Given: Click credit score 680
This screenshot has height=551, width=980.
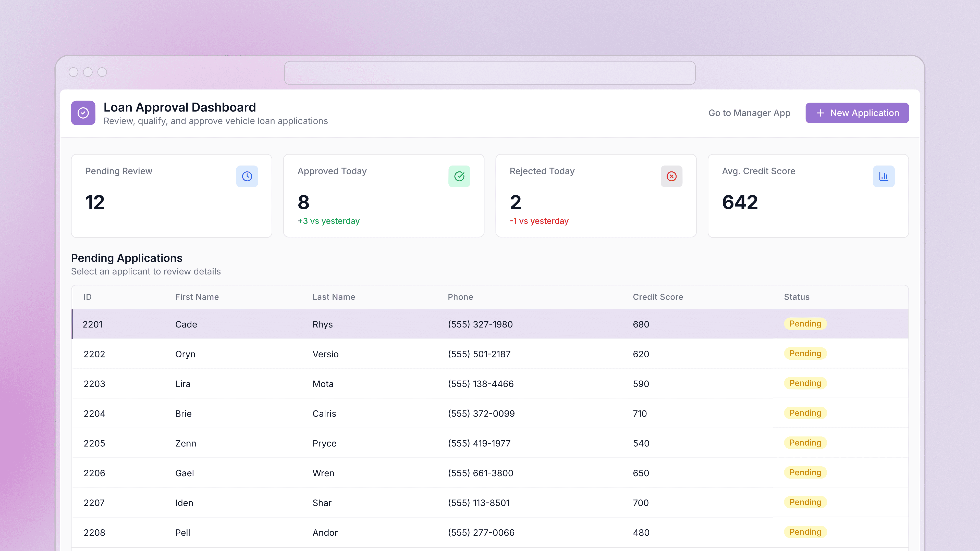Looking at the screenshot, I should 641,324.
